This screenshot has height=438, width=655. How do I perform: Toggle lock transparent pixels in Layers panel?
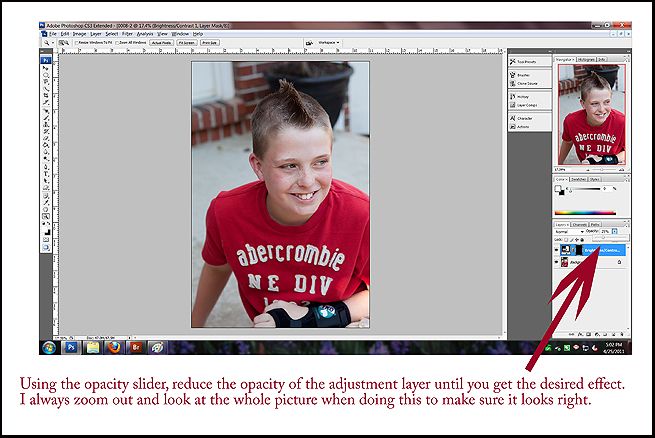point(566,240)
